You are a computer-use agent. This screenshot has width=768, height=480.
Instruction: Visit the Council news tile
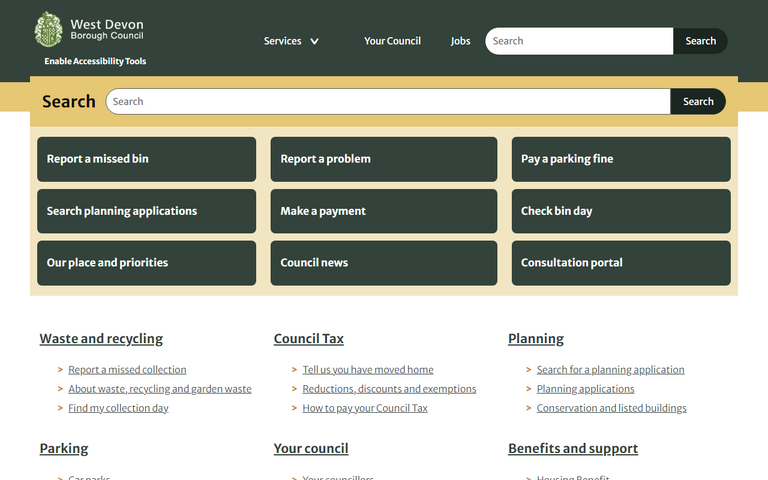pyautogui.click(x=383, y=263)
